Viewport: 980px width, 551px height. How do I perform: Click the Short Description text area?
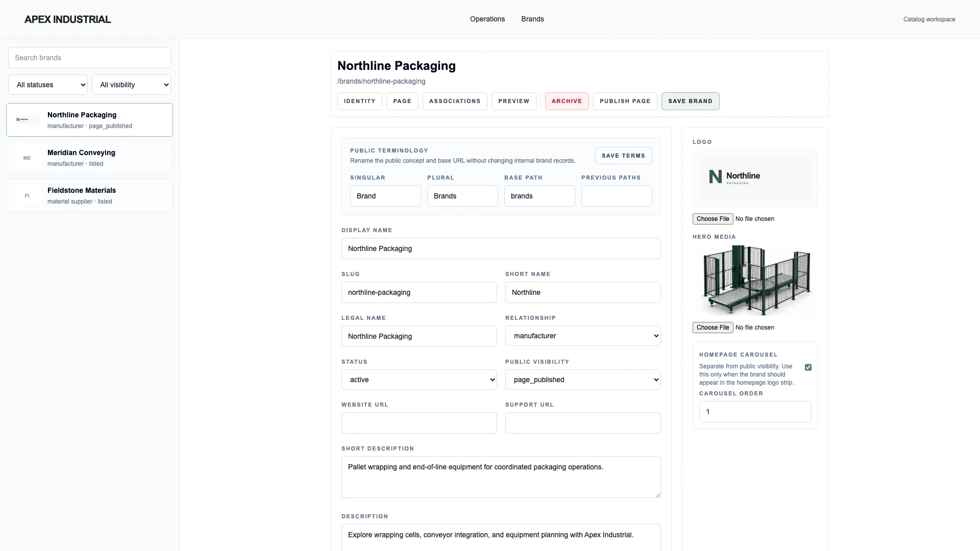(x=501, y=477)
